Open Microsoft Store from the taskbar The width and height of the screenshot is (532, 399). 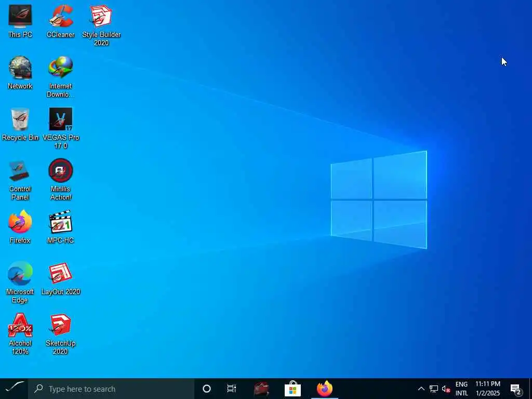pos(293,389)
